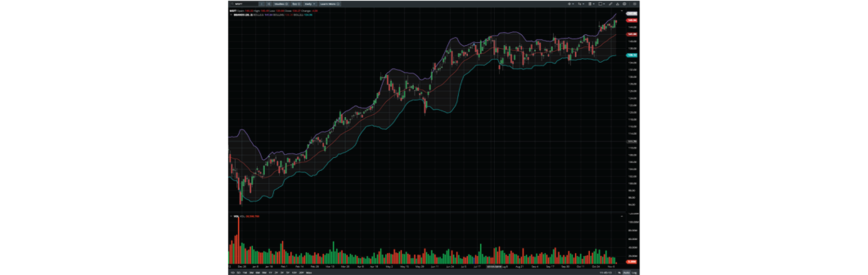868x275 pixels.
Task: Click the rightmost top toolbar icon
Action: 634,4
